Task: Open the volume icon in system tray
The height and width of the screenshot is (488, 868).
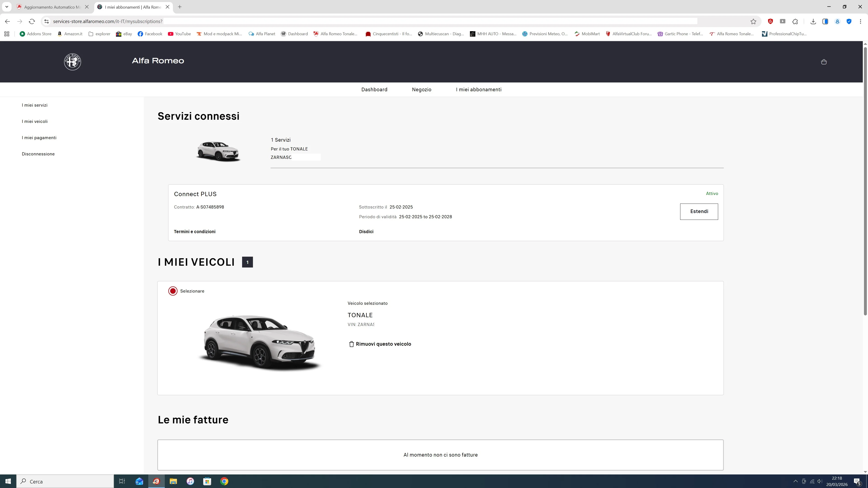Action: point(820,481)
